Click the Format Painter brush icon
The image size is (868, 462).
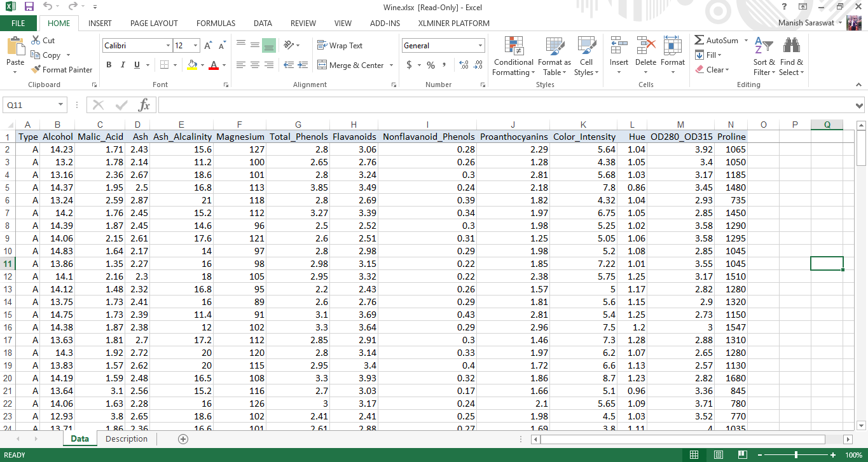(36, 70)
